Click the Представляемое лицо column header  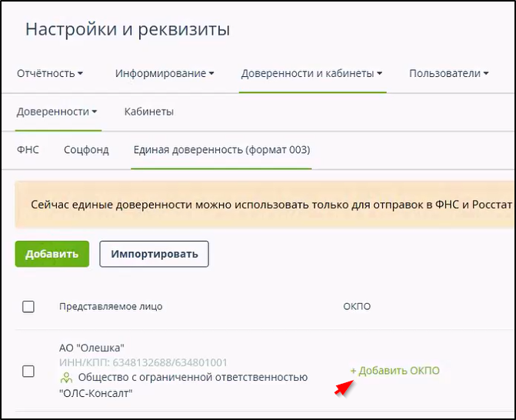[111, 307]
